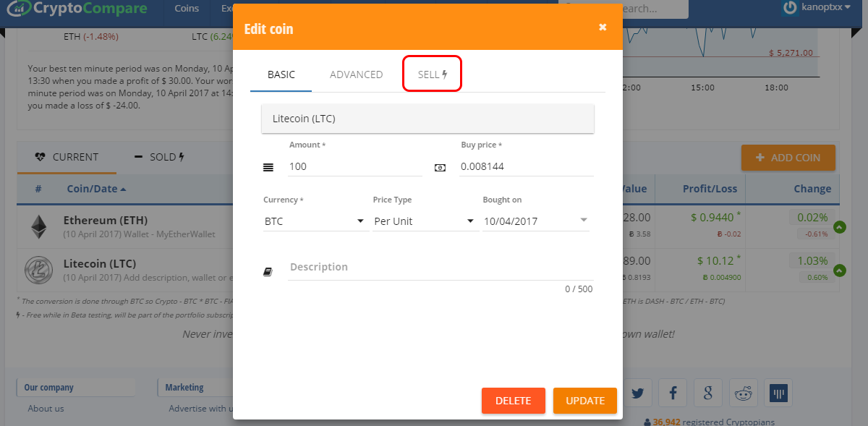Click the Twitter social icon
868x426 pixels.
[637, 393]
